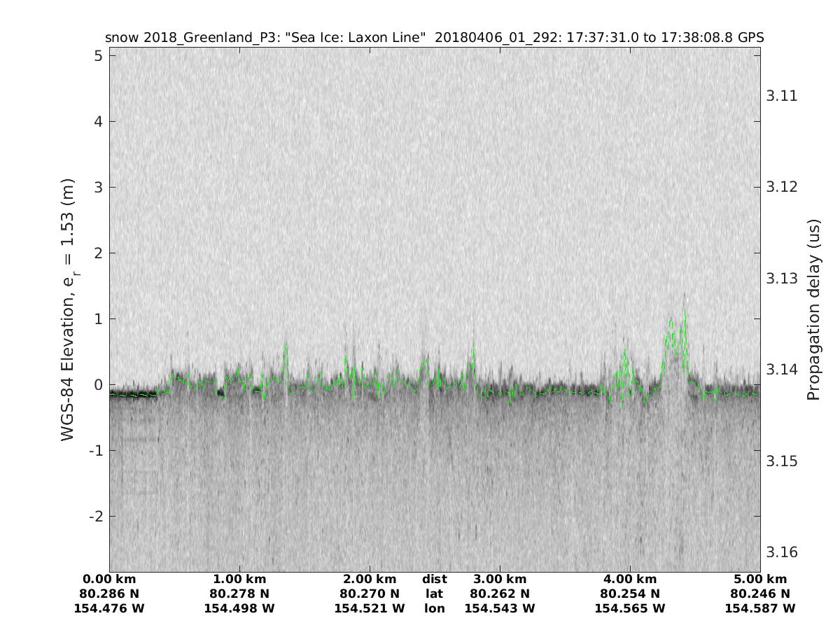Click the '80.262 N' latitude label
Viewport: 840px width, 630px height.
500,594
